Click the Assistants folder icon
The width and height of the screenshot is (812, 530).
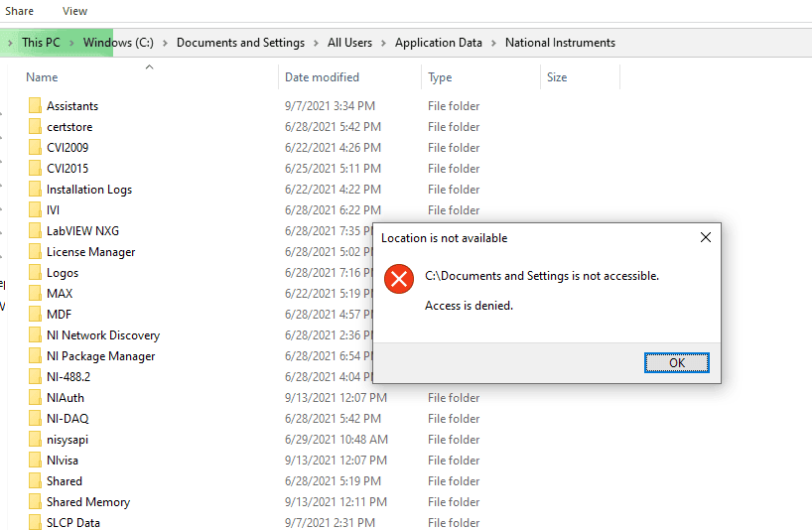pyautogui.click(x=35, y=106)
